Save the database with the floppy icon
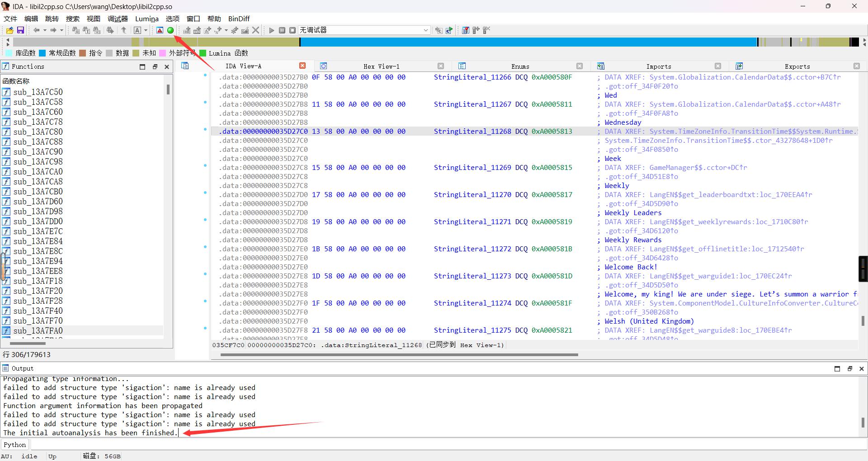Screen dimensions: 868x461 click(x=20, y=30)
